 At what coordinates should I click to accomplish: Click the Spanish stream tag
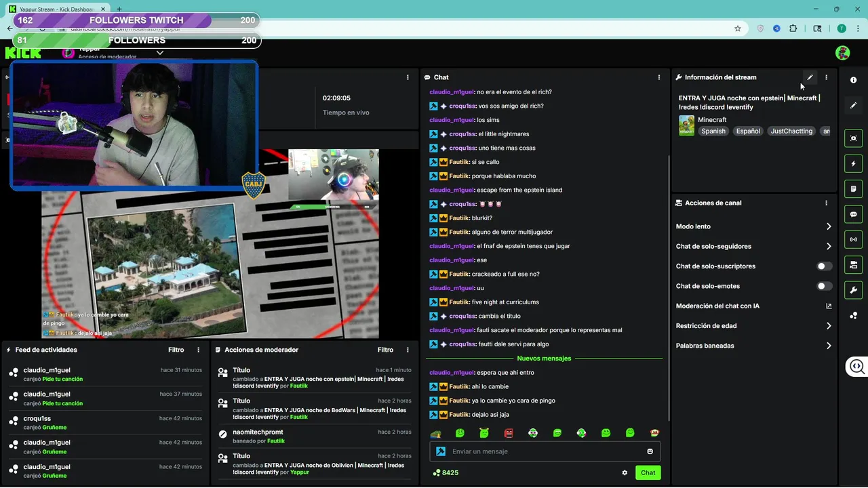click(x=713, y=131)
